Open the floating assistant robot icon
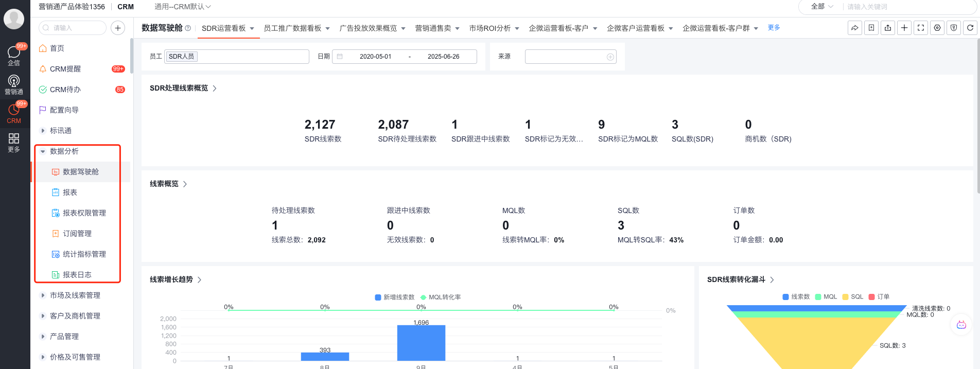 [x=961, y=325]
